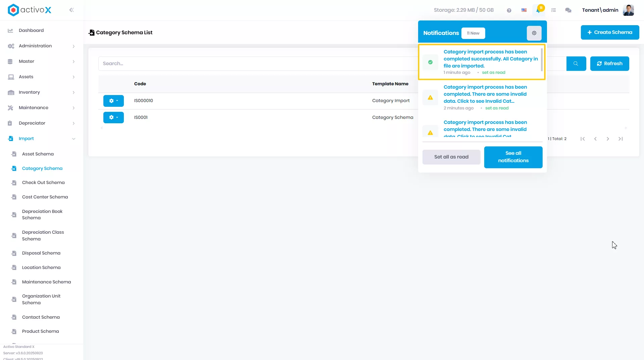
Task: Expand the Depreciator menu chevron
Action: coord(73,123)
